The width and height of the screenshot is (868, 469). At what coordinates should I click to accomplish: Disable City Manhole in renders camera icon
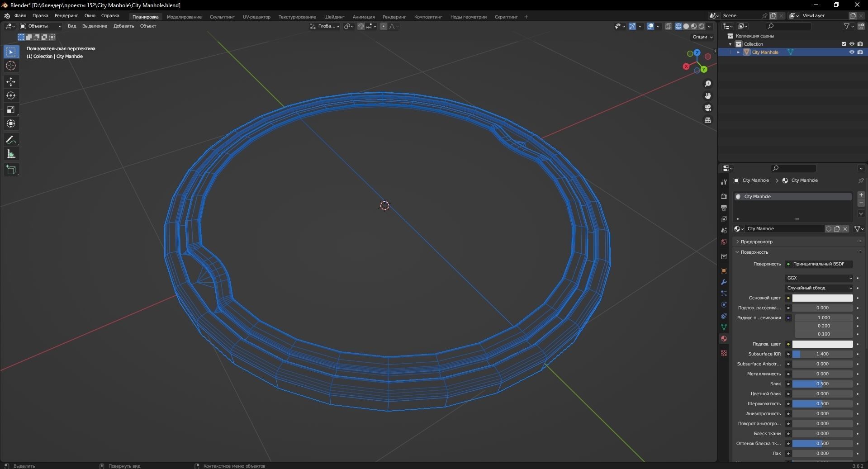(x=860, y=52)
